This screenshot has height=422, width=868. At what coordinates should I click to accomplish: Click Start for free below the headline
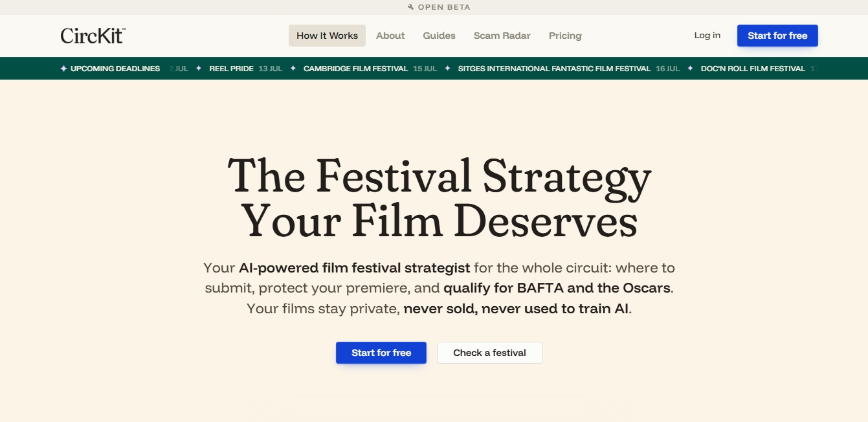pyautogui.click(x=381, y=353)
